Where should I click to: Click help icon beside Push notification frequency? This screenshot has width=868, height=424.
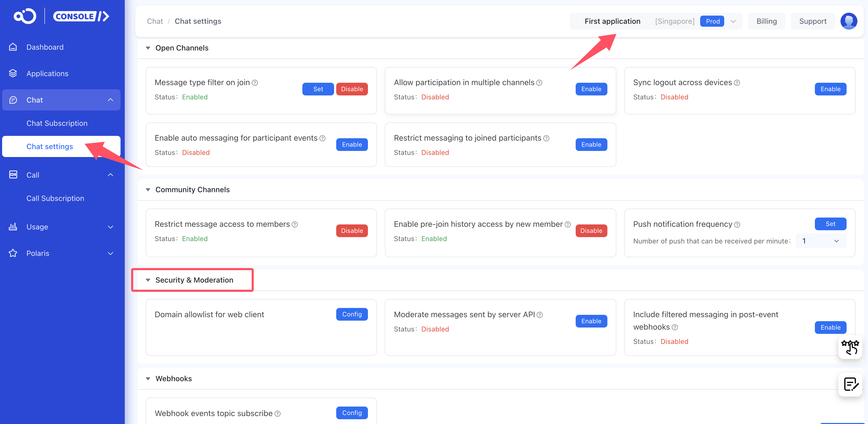point(737,224)
